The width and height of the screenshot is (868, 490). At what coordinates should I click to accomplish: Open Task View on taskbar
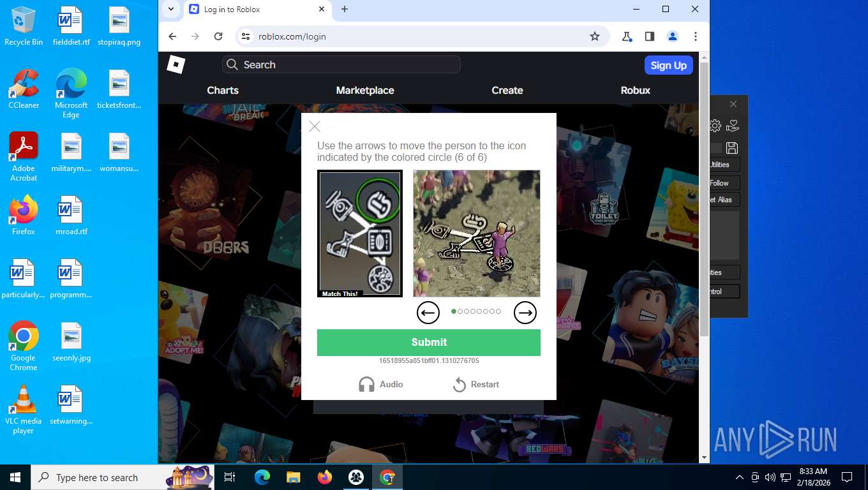coord(230,477)
